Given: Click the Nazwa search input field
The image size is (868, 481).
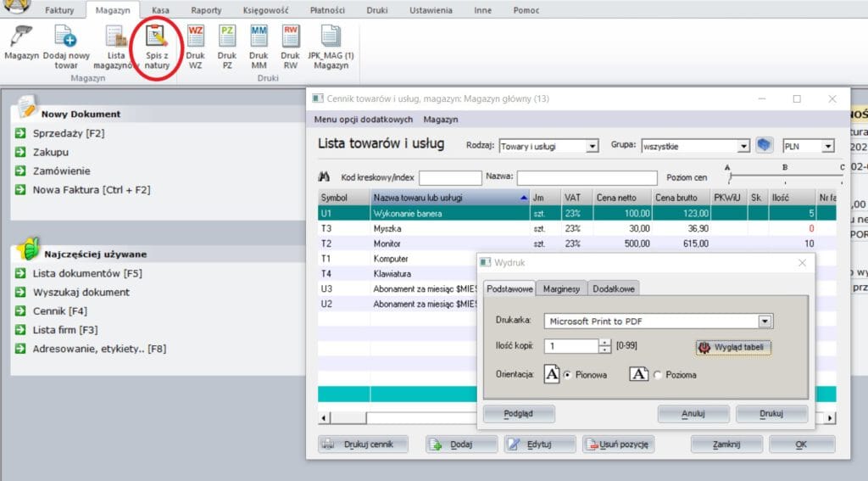Looking at the screenshot, I should (x=587, y=178).
